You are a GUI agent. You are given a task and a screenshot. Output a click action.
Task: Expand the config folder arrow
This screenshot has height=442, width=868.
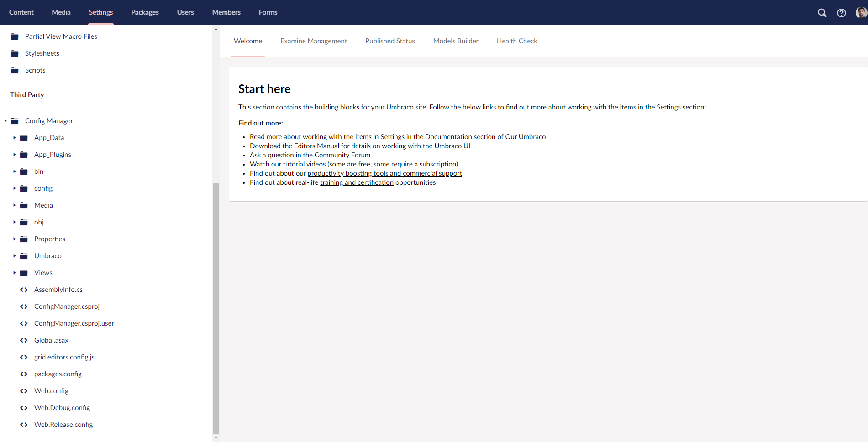pos(14,188)
